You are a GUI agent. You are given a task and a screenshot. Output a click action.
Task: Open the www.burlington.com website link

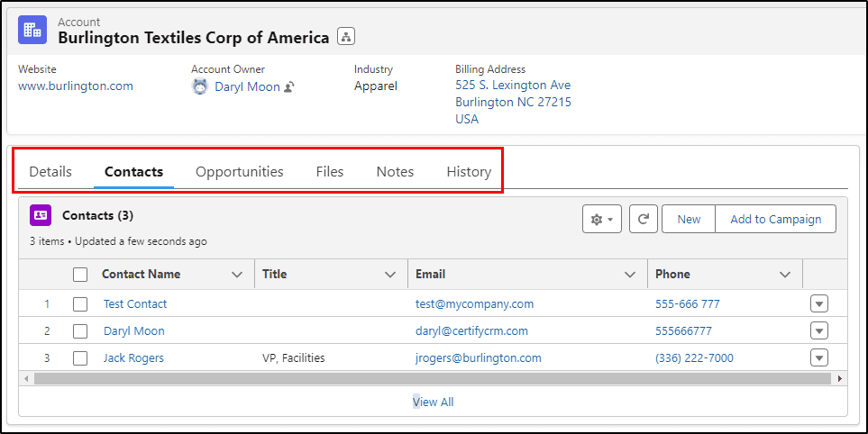[76, 86]
